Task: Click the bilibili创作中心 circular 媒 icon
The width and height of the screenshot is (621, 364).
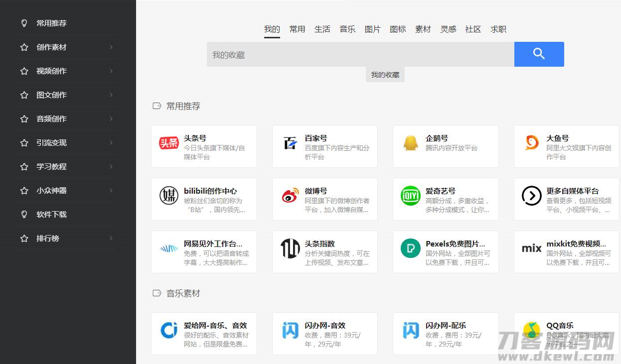Action: [x=169, y=196]
